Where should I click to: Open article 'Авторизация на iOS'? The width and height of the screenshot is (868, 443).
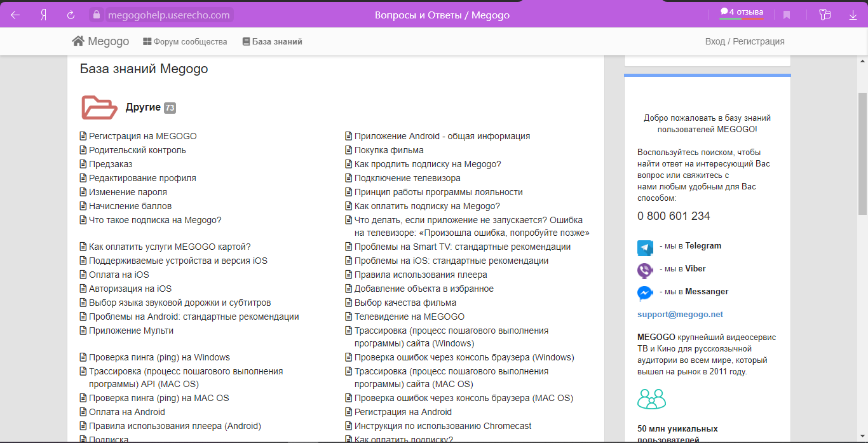(130, 289)
